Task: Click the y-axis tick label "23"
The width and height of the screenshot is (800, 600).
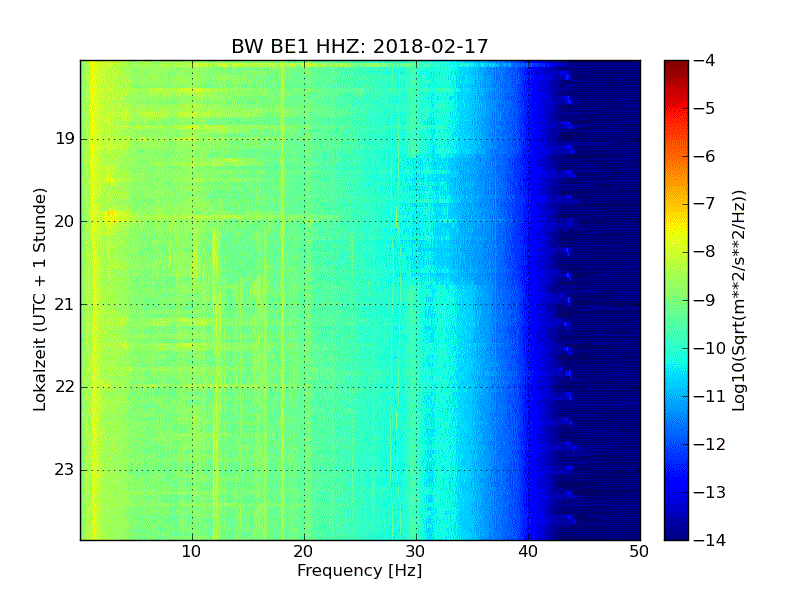Action: point(65,470)
